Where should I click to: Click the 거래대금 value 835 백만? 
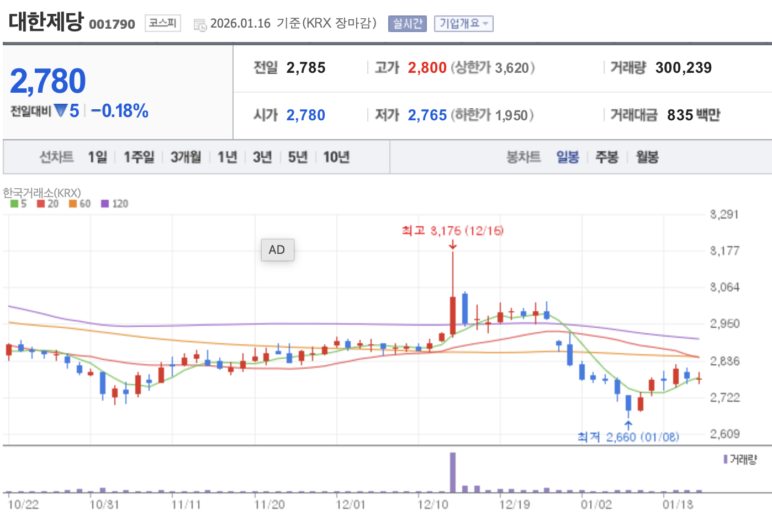coord(694,115)
